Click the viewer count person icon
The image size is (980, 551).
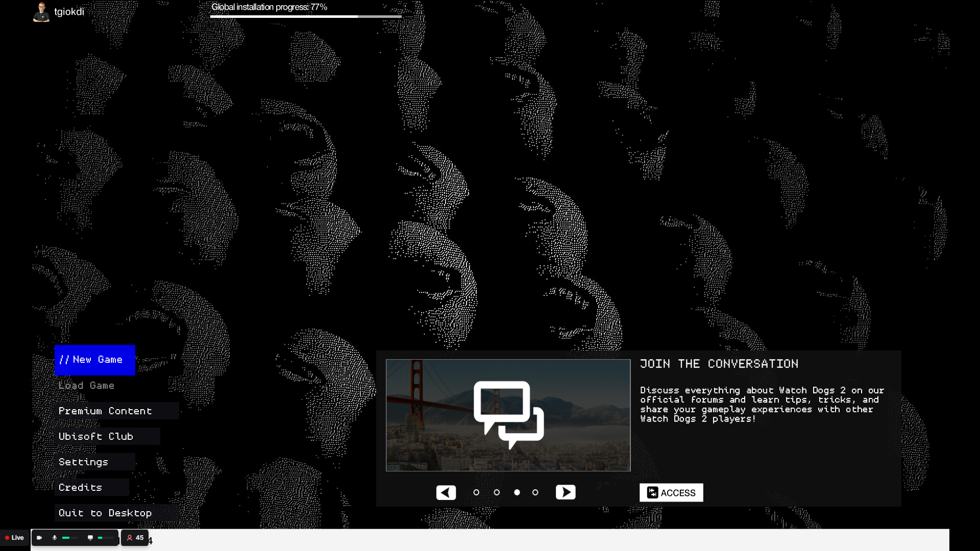[130, 538]
